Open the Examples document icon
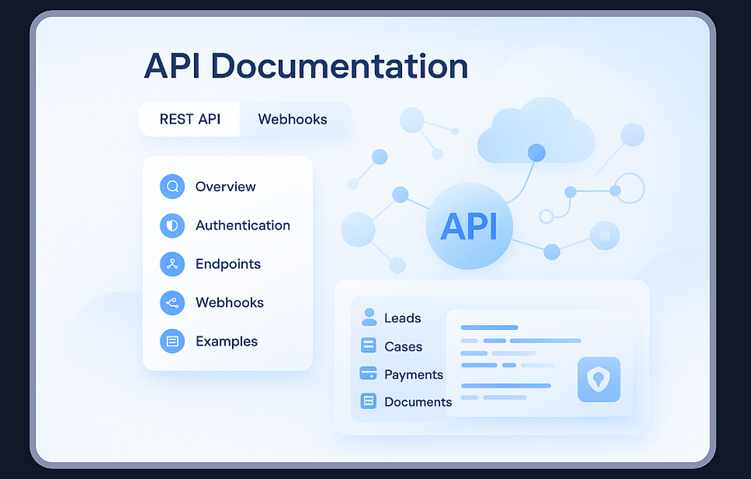This screenshot has width=751, height=479. (172, 341)
